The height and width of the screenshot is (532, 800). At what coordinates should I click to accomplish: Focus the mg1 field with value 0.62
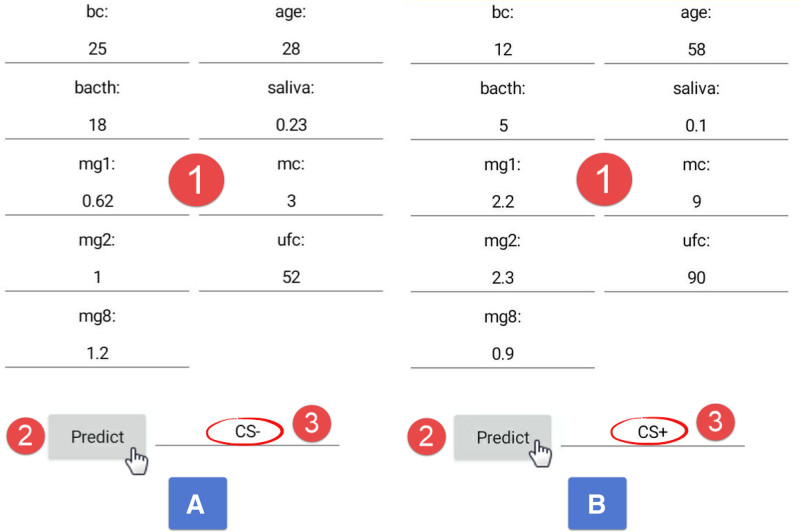(x=97, y=201)
